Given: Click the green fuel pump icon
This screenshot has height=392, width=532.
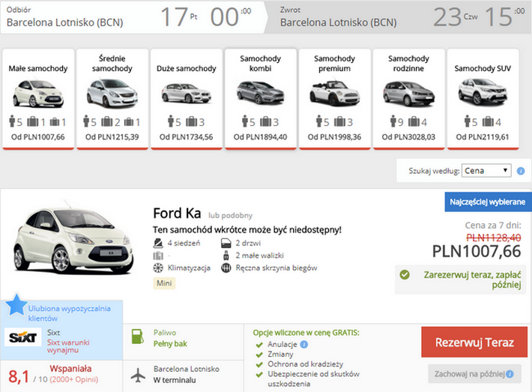Looking at the screenshot, I should tap(137, 337).
